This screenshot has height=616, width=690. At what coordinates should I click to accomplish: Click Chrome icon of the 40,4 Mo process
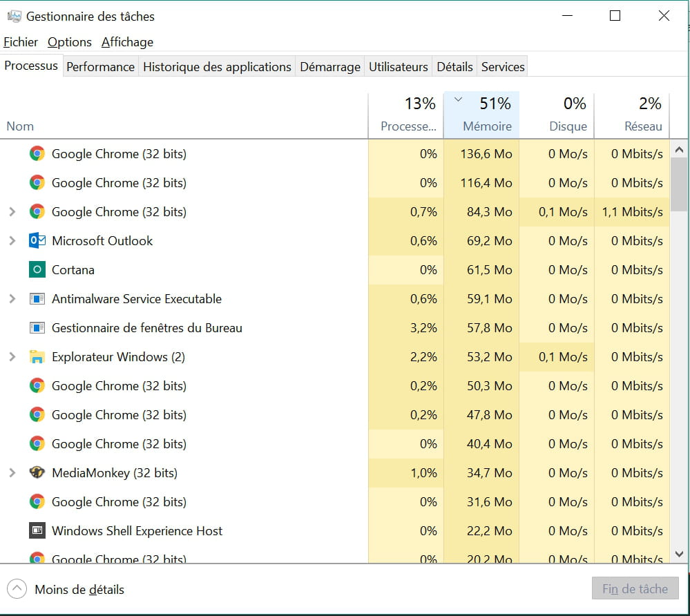tap(37, 443)
